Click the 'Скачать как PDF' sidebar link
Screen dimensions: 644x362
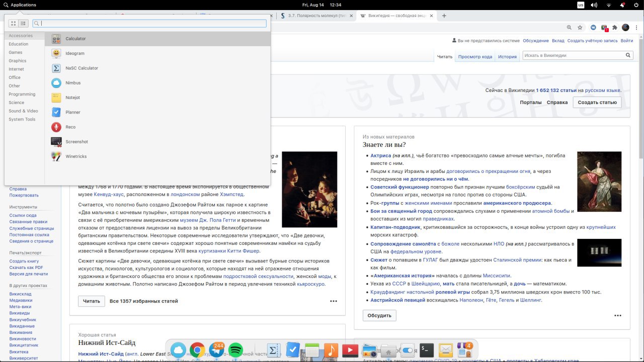pos(26,267)
